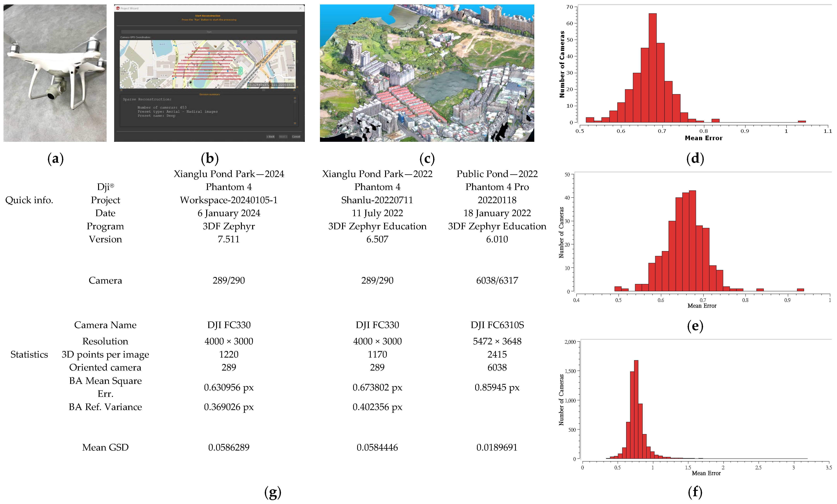Screen dimensions: 837x504
Task: Click the GPS coordinate readout on map
Action: coord(271,85)
